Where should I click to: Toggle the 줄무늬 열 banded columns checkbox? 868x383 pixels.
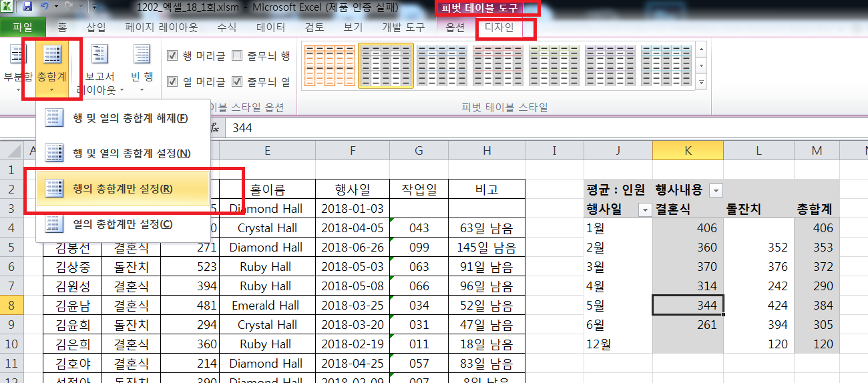click(237, 81)
